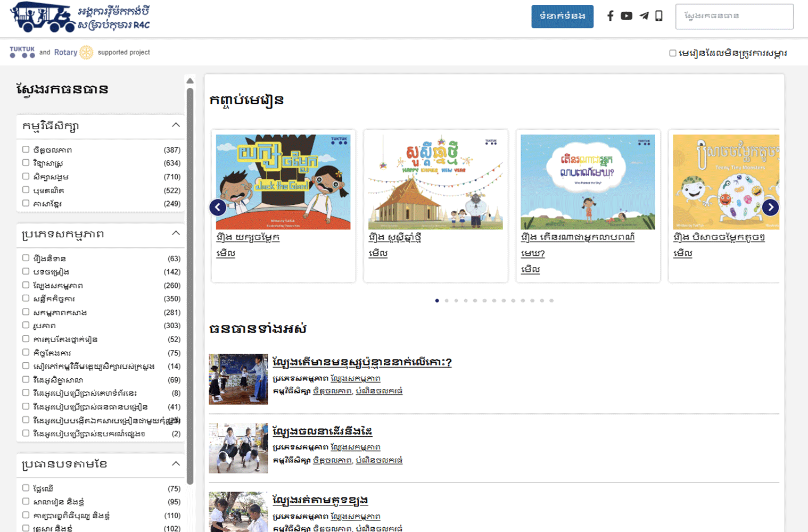Click the blue contact button in header
This screenshot has width=808, height=532.
(562, 16)
